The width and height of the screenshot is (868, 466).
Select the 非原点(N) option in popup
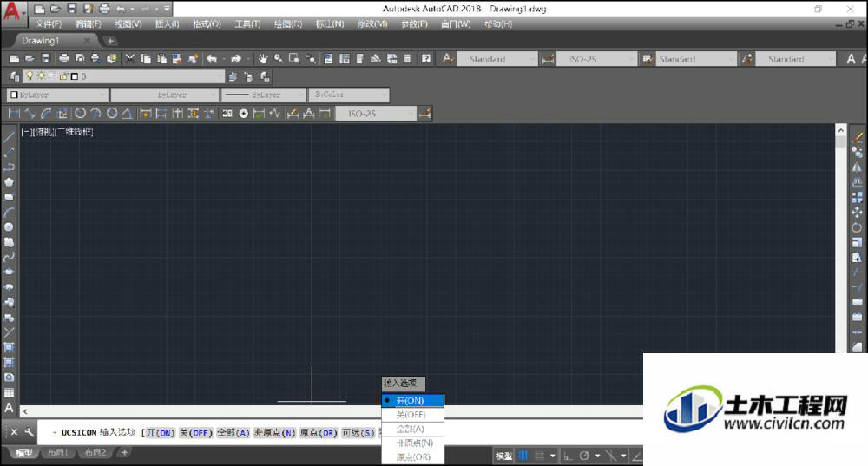tap(413, 443)
